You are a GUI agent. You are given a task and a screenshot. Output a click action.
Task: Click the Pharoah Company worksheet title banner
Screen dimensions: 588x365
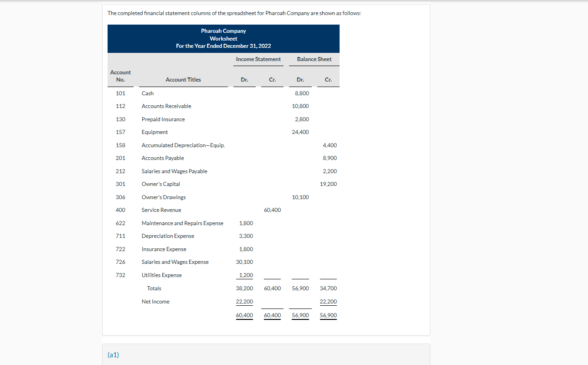point(223,38)
